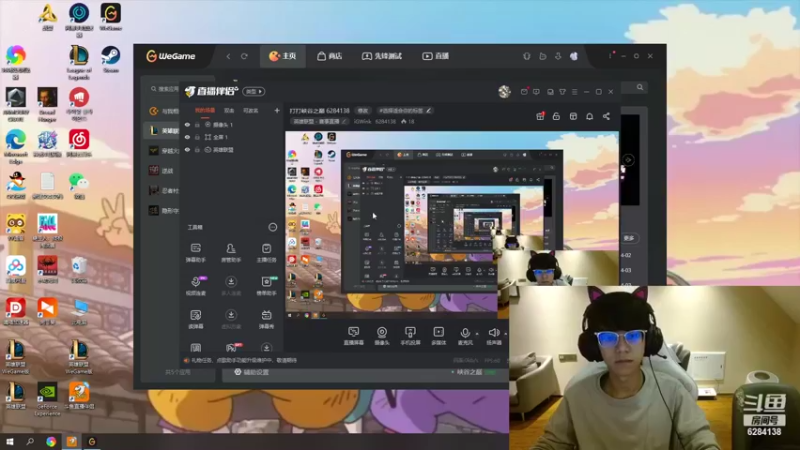Screen dimensions: 800x450
Task: Click the unlock padlock icon above the preview
Action: coord(556,116)
